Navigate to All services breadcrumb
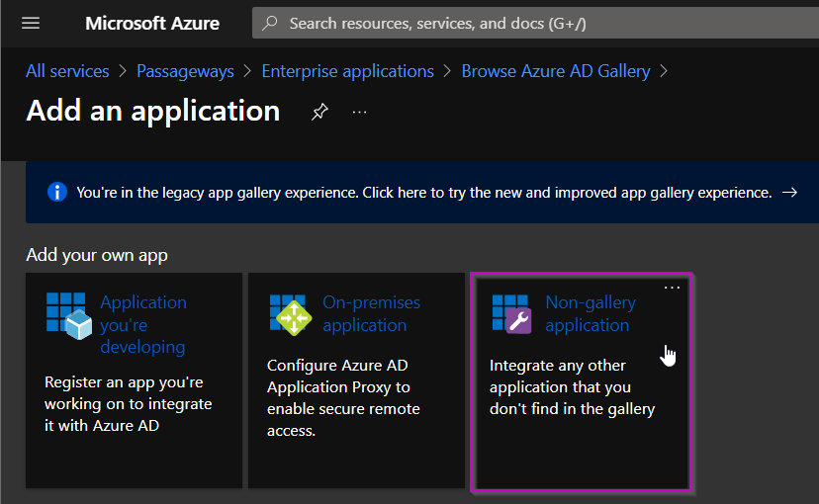 [67, 71]
